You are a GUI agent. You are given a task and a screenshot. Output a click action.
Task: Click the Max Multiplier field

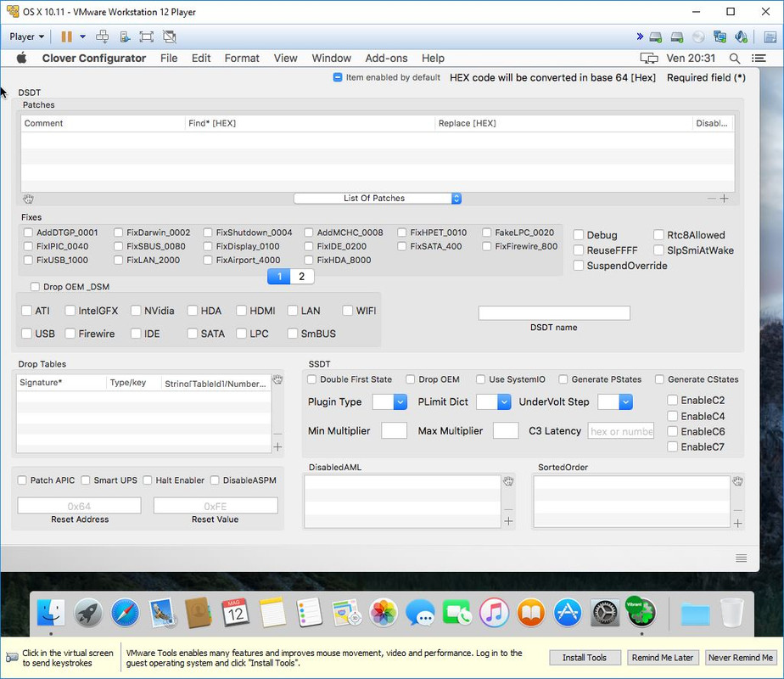[x=506, y=430]
